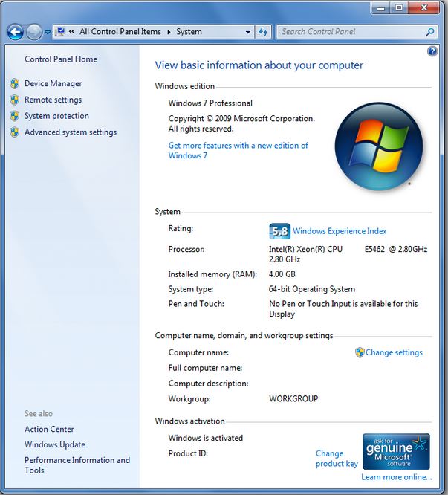Click shield icon next to Change settings
Screen dimensions: 448x495
(x=360, y=352)
